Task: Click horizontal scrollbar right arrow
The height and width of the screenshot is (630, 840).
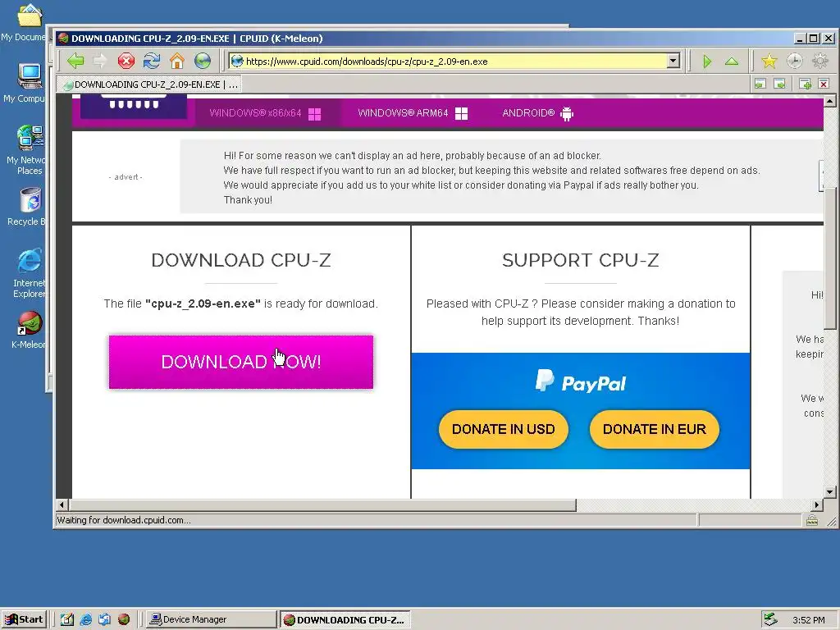Action: point(817,504)
